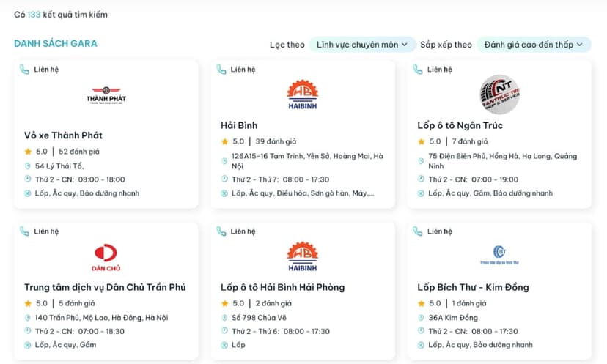The height and width of the screenshot is (364, 607).
Task: Click Liên hệ on Lốp ô tô Ngân Trúc card
Action: (439, 70)
